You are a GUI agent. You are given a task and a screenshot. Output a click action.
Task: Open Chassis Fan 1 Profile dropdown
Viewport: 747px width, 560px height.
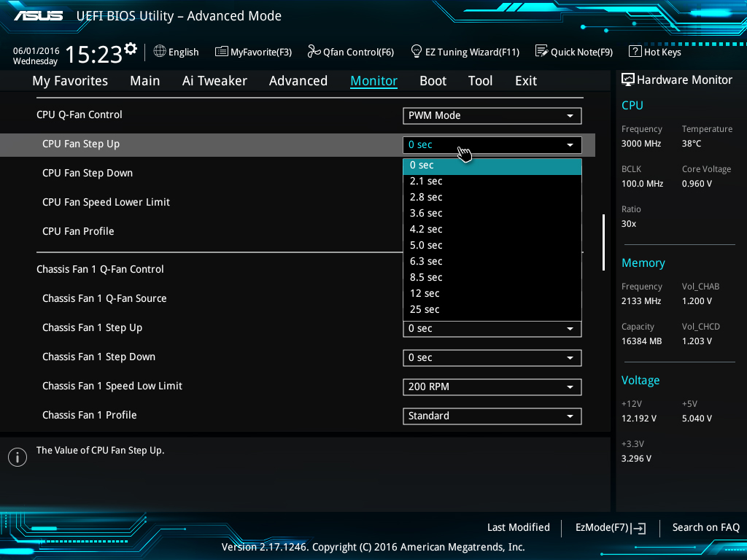click(492, 416)
